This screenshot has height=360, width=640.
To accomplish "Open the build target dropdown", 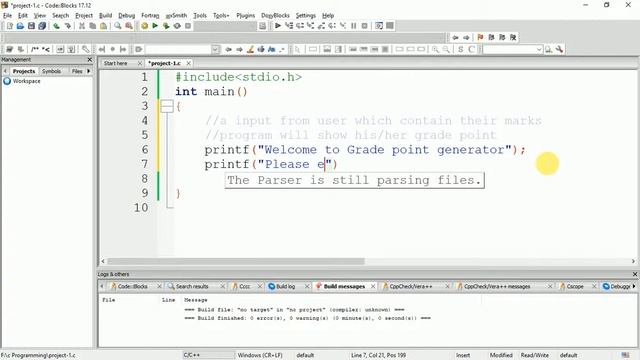I will click(x=225, y=26).
